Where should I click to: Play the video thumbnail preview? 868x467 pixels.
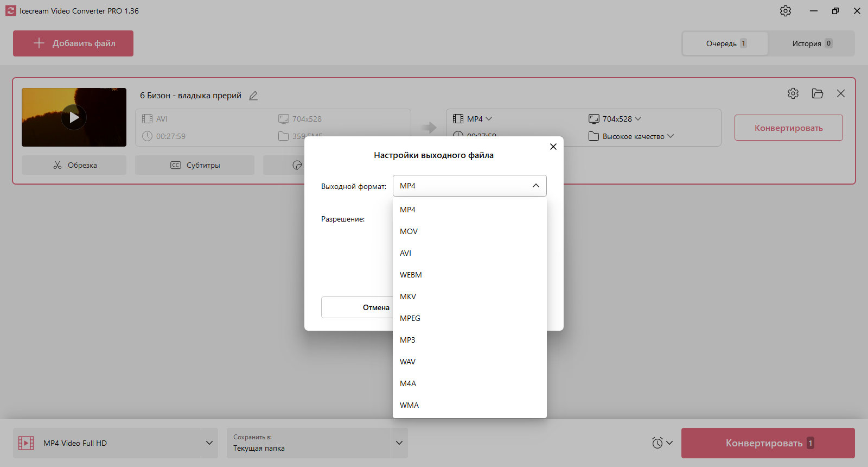[x=74, y=117]
